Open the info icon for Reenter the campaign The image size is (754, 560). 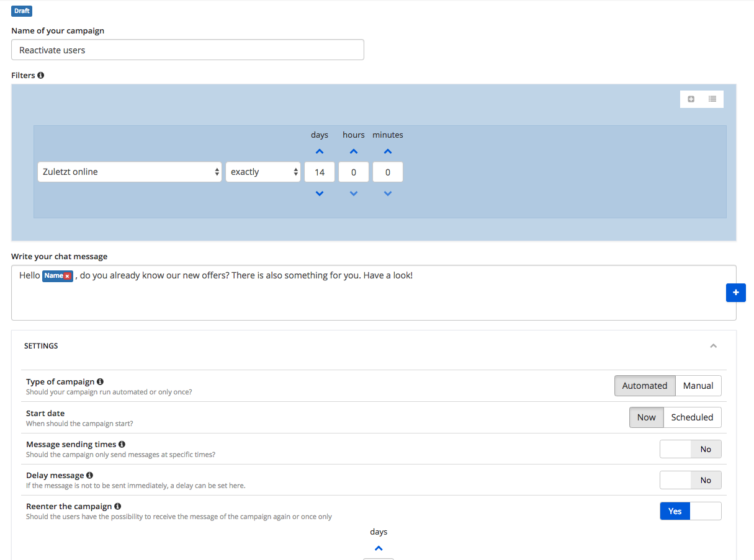[118, 506]
